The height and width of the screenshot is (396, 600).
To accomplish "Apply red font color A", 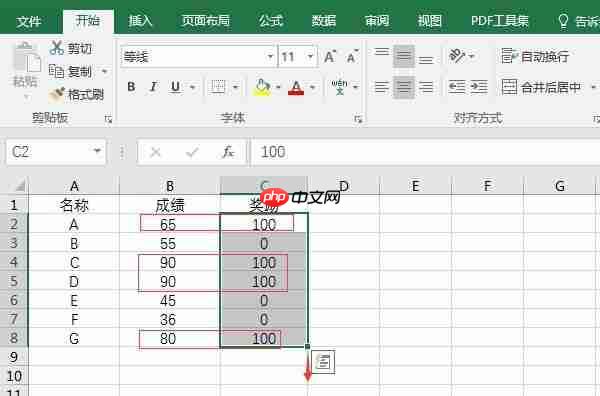I will (296, 88).
